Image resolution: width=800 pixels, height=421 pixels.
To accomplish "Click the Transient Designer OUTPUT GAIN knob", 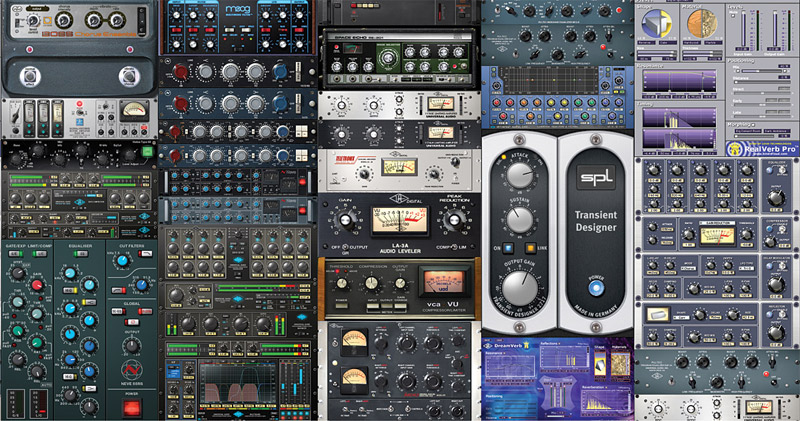I will pos(519,288).
